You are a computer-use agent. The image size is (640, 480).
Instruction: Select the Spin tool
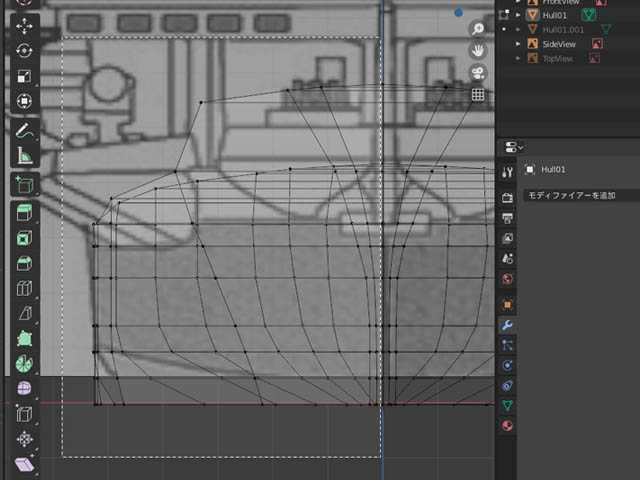click(24, 364)
